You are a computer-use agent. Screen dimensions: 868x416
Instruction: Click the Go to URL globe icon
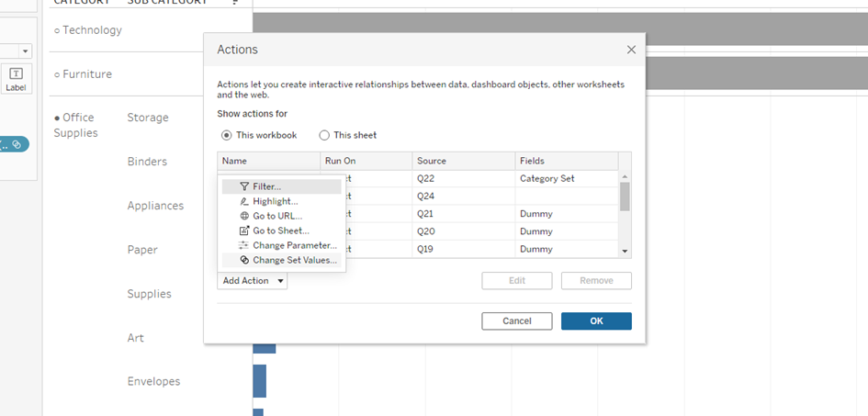(244, 216)
